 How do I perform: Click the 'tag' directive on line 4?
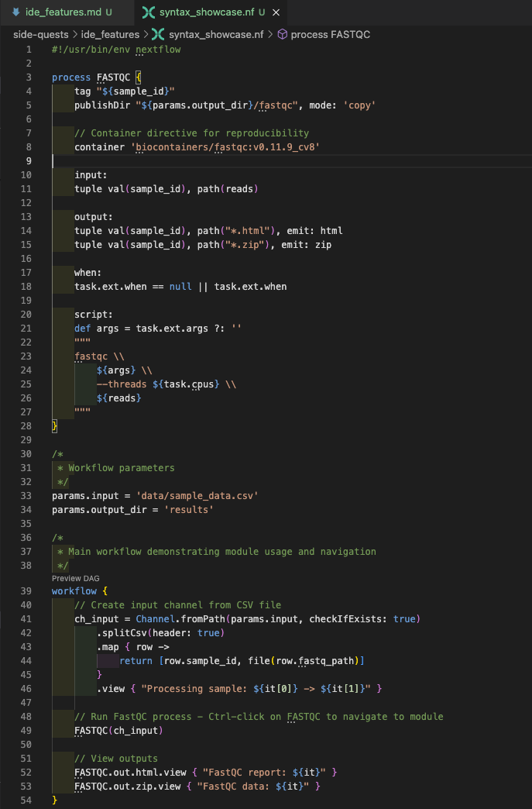(x=83, y=91)
